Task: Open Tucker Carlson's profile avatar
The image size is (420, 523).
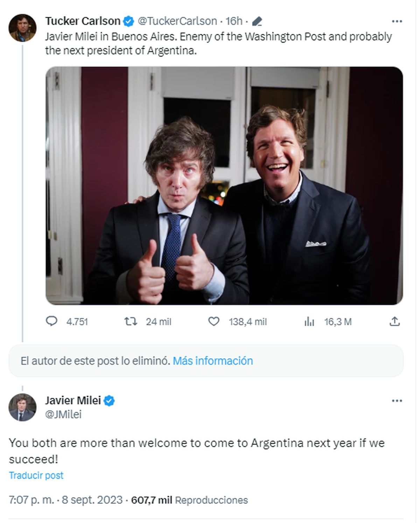Action: tap(22, 28)
